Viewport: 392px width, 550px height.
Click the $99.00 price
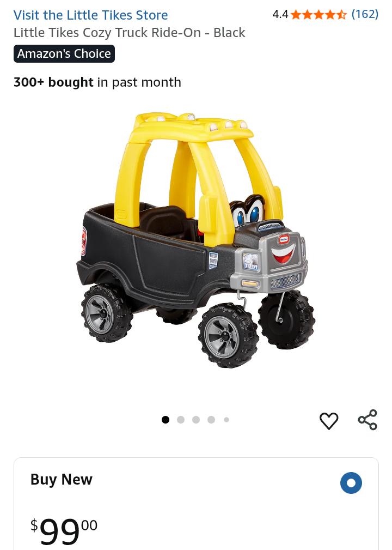point(64,531)
